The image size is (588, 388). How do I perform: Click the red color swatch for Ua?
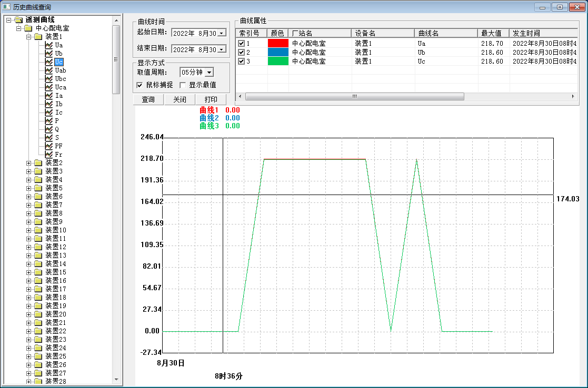coord(278,44)
